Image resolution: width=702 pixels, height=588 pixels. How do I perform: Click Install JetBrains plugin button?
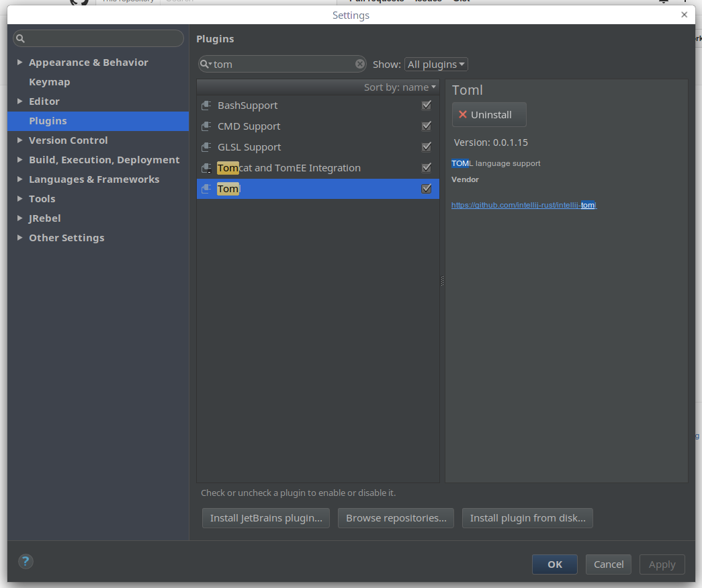click(266, 518)
